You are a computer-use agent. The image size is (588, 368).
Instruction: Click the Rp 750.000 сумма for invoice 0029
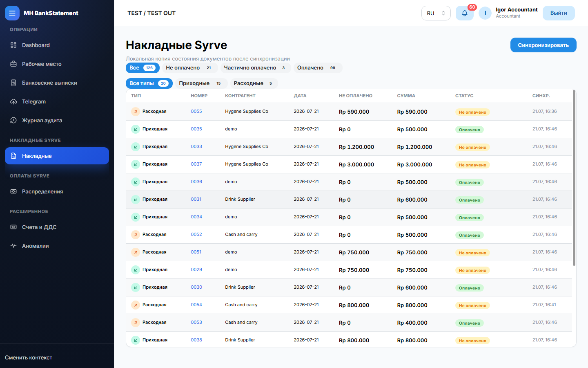point(412,270)
